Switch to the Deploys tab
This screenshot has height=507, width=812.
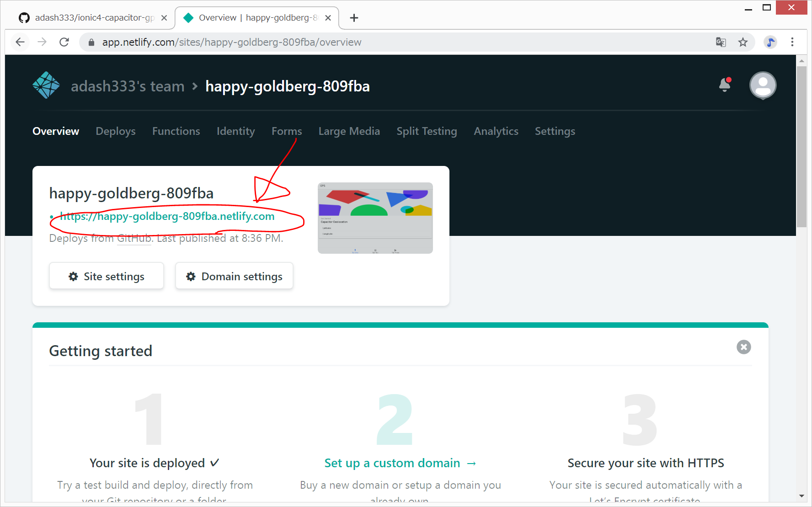(x=116, y=131)
